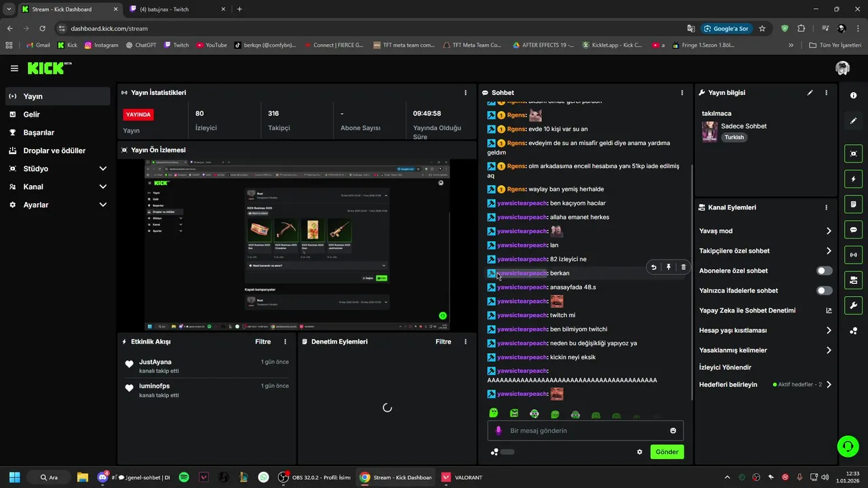Toggle the lightning activity feed icon in right rail
Image resolution: width=868 pixels, height=488 pixels.
pyautogui.click(x=853, y=179)
